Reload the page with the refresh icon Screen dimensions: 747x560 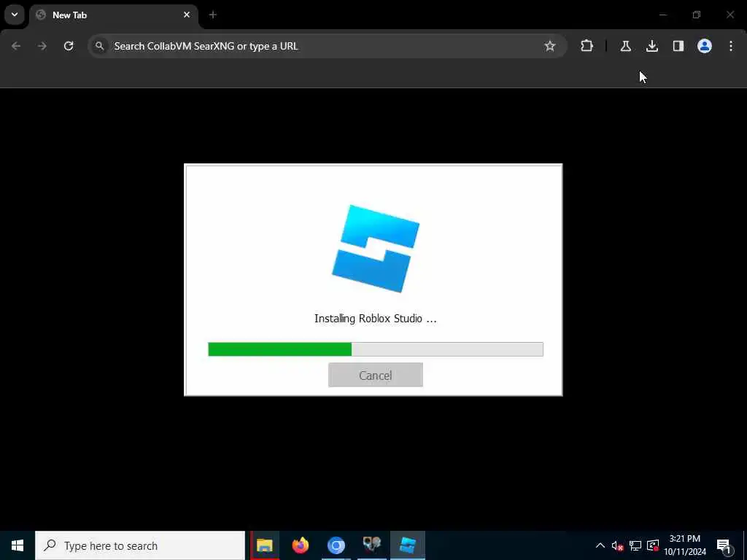pos(69,46)
